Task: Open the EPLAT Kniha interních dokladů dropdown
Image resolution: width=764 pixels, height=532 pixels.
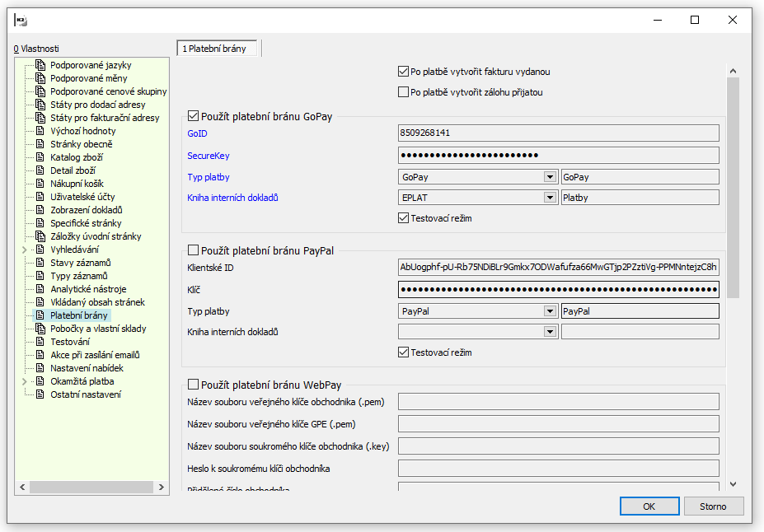Action: click(550, 198)
